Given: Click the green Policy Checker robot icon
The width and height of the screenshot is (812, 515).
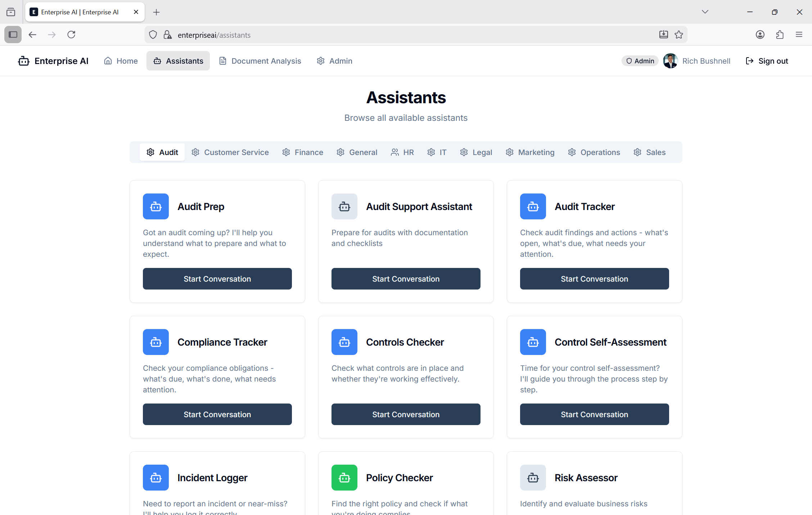Looking at the screenshot, I should 344,478.
